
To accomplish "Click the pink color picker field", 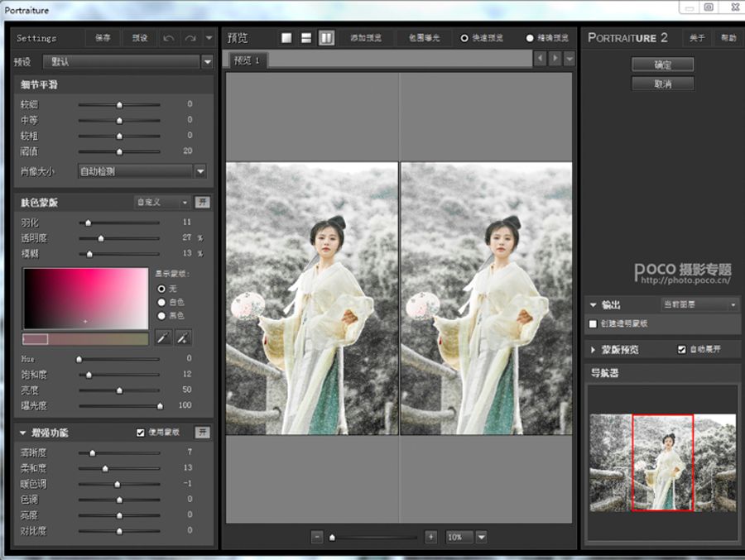I will click(x=86, y=299).
